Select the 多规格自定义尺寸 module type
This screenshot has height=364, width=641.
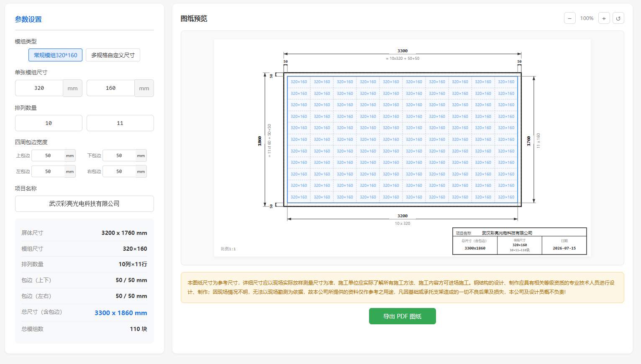[113, 55]
